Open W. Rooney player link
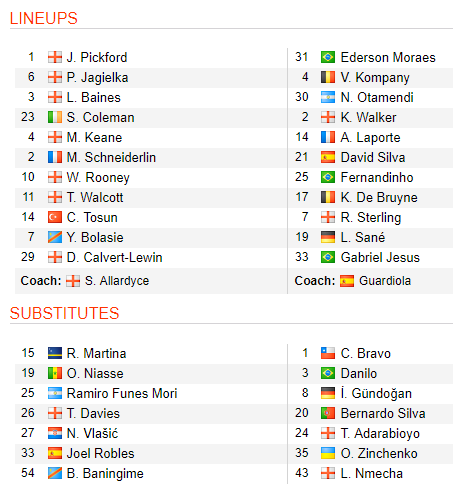The image size is (453, 489). [x=98, y=177]
